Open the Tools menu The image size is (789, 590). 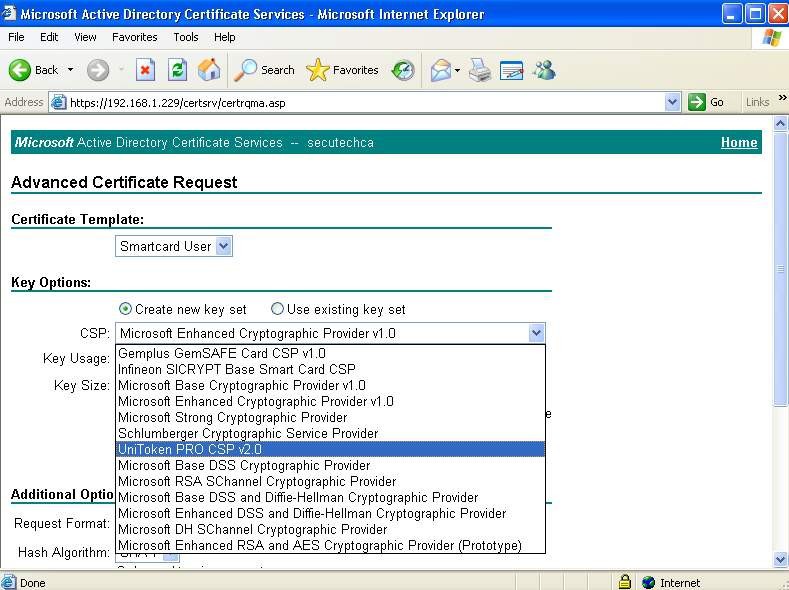186,37
